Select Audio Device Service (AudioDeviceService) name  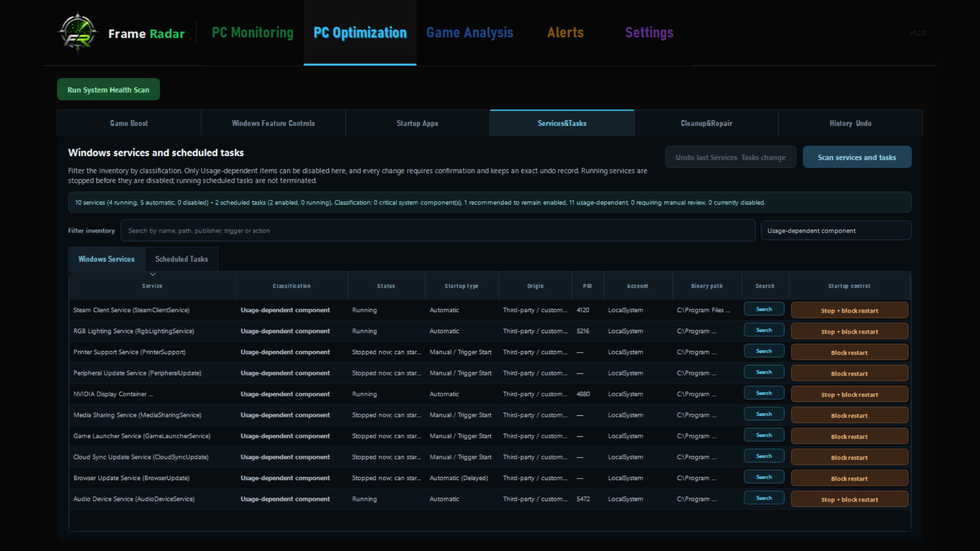(x=134, y=498)
